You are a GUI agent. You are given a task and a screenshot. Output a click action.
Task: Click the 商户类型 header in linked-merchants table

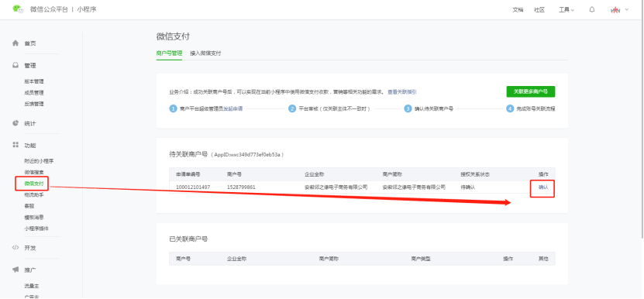pos(421,259)
